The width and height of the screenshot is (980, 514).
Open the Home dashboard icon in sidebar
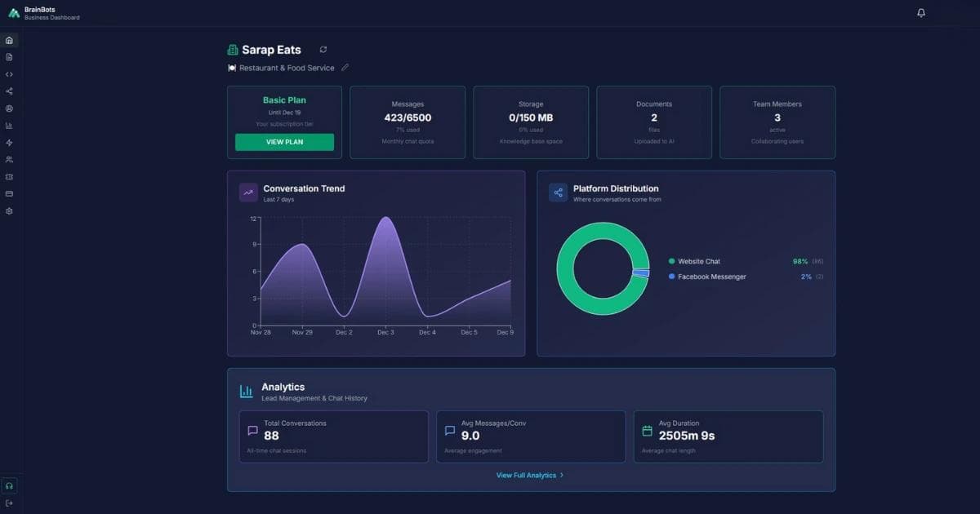pos(8,40)
